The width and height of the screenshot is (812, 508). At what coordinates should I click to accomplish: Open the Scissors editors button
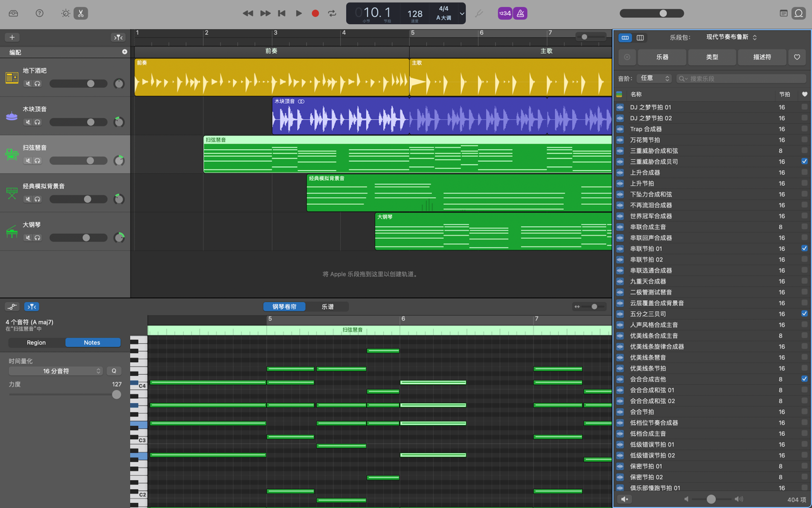click(81, 13)
